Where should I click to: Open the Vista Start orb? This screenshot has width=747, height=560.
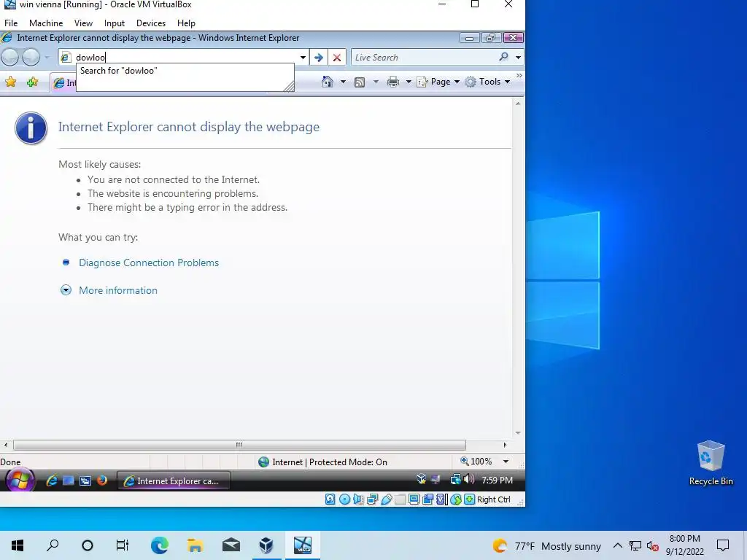tap(20, 480)
